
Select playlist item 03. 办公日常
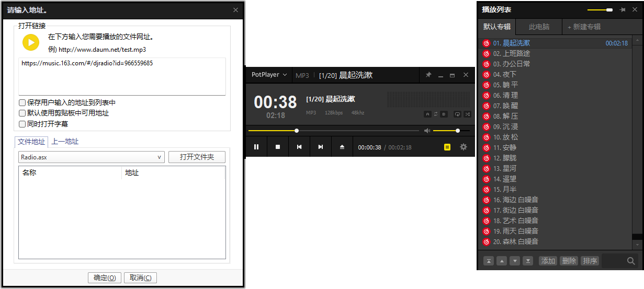555,64
